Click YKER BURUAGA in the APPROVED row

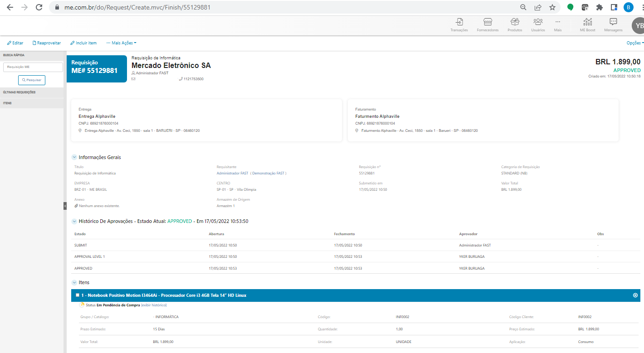click(472, 268)
